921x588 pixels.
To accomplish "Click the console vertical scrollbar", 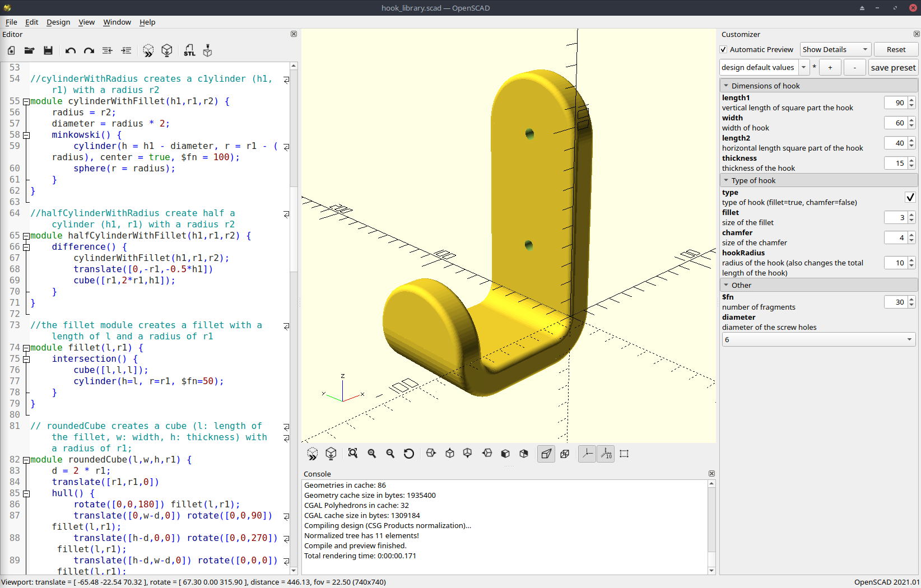I will click(711, 527).
